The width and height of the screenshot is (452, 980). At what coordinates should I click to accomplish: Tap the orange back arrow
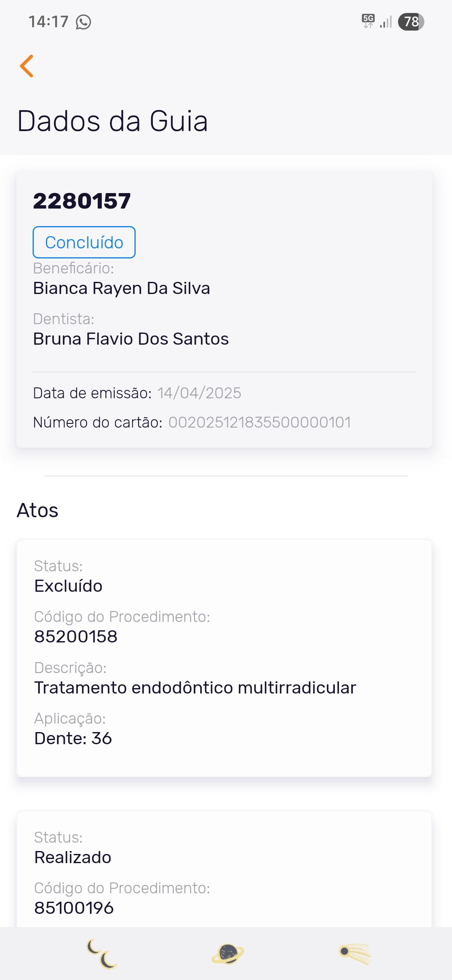[x=27, y=66]
